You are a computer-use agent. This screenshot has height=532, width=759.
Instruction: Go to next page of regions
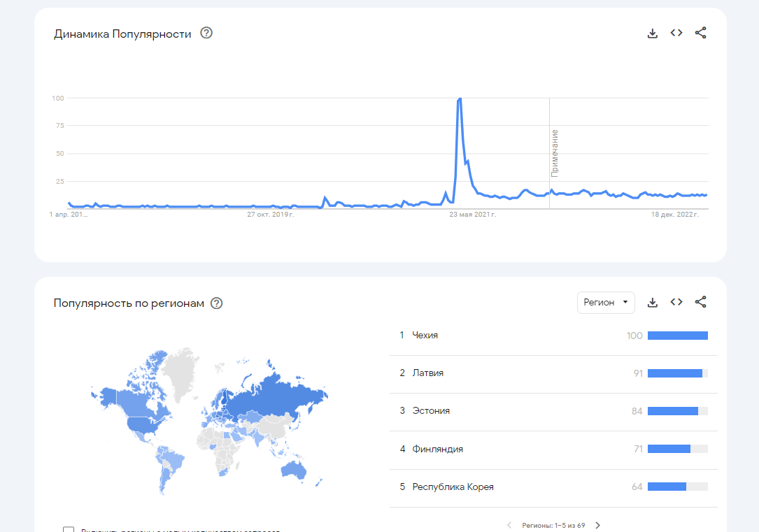(x=597, y=525)
